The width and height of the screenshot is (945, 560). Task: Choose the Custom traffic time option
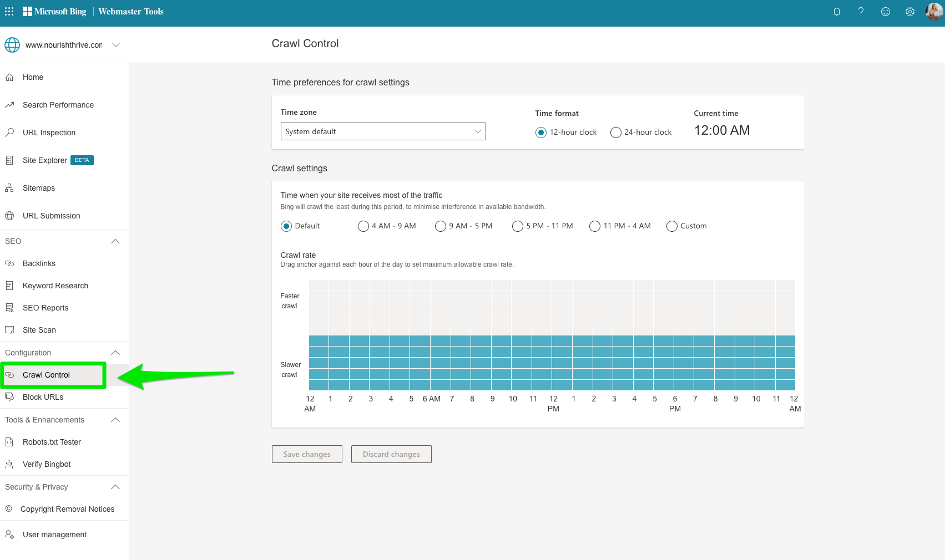(x=671, y=226)
